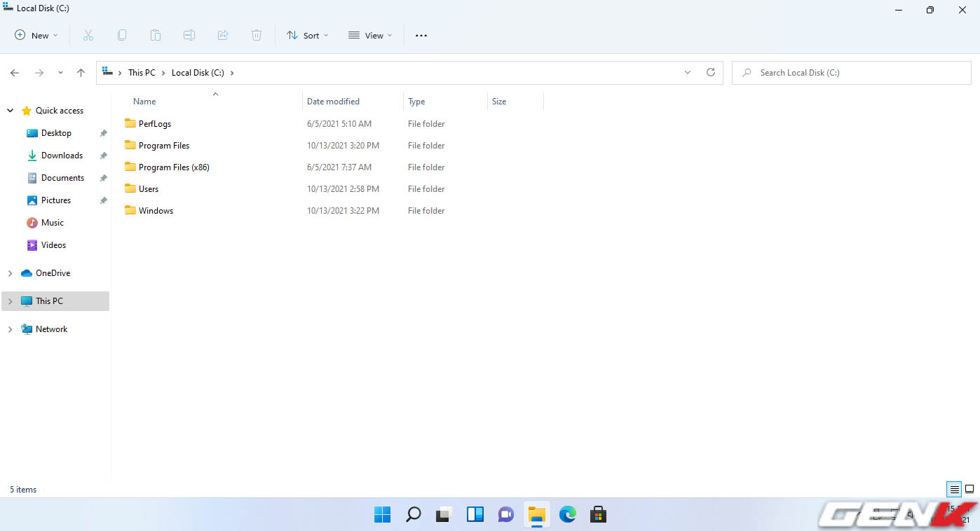Open the New dropdown menu
This screenshot has height=531, width=980.
tap(35, 34)
